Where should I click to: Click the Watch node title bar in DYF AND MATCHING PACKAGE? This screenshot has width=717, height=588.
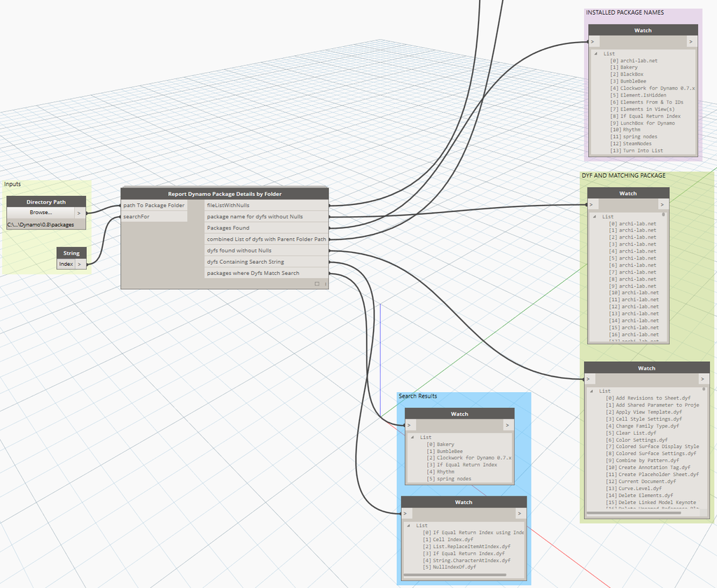point(628,192)
